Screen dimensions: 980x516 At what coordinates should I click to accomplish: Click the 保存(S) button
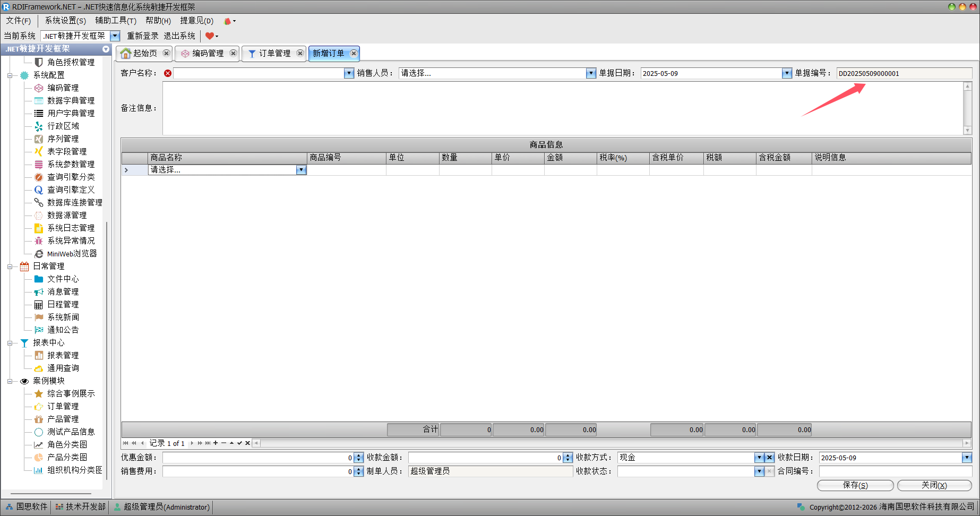(x=855, y=485)
